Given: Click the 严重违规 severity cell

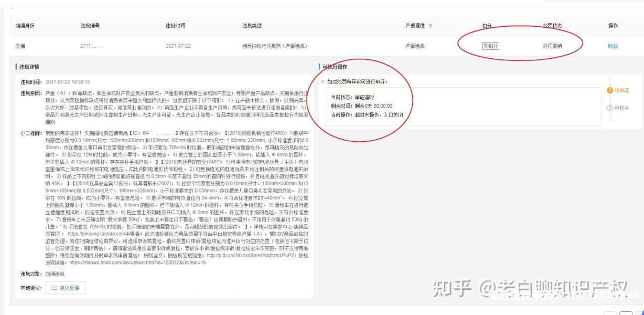Looking at the screenshot, I should point(415,46).
